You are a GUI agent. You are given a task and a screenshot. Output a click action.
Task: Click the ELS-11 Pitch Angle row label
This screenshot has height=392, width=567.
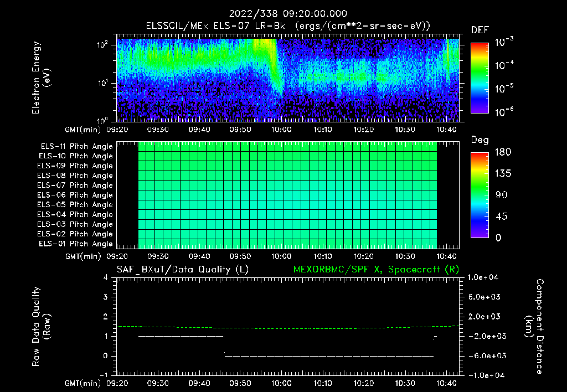76,147
